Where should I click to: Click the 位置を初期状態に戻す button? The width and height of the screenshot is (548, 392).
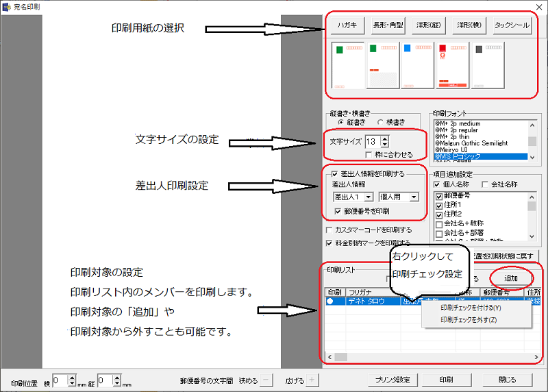(505, 256)
